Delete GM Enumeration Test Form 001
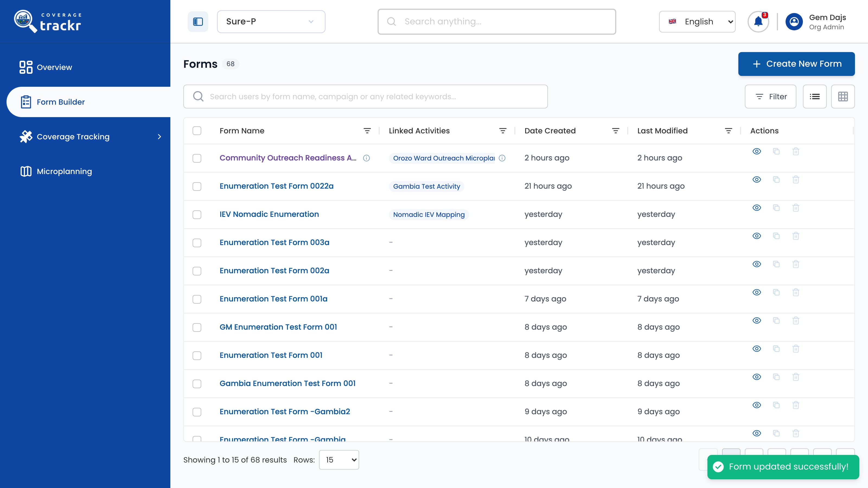 tap(796, 321)
